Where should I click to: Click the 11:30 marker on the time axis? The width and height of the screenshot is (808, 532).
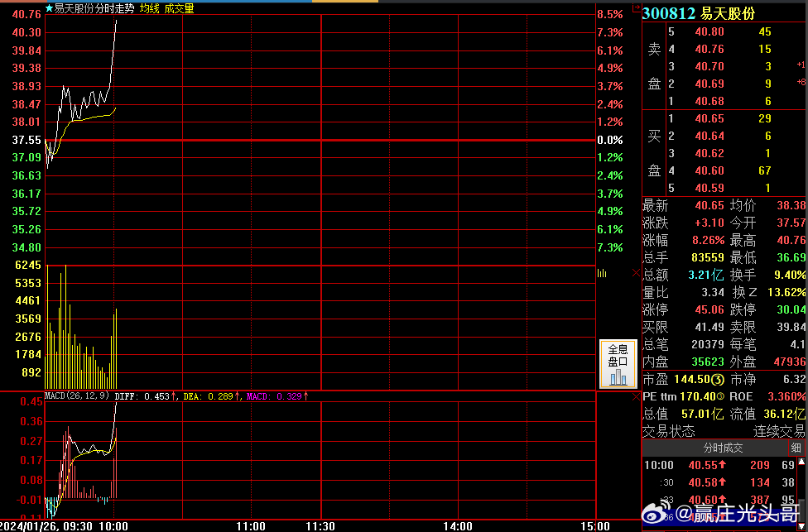click(x=321, y=526)
